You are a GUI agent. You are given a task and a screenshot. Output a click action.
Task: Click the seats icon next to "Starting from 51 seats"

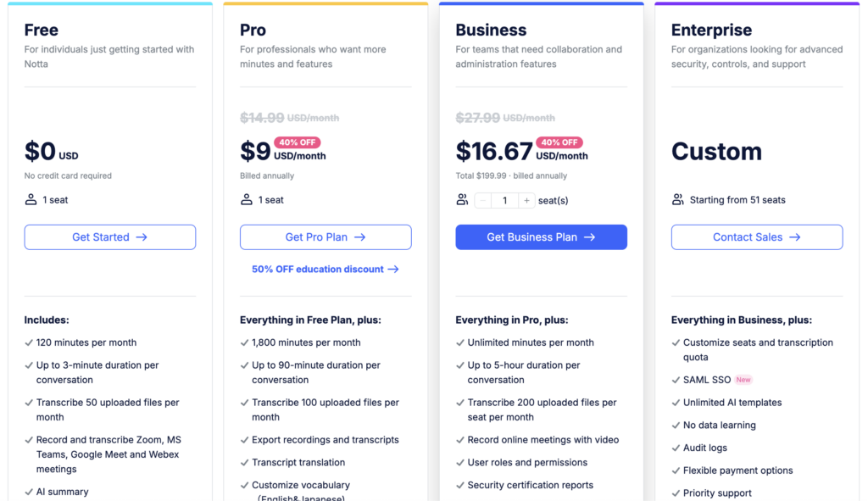(676, 199)
